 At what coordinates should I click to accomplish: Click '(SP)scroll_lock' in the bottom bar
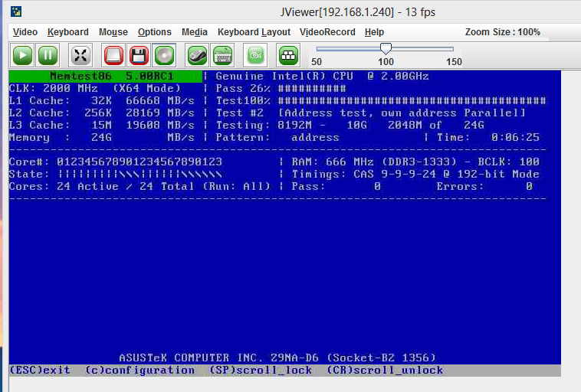point(261,370)
